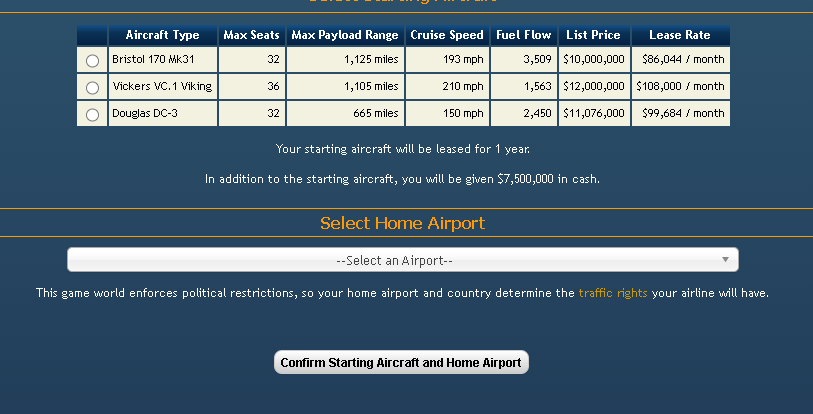Click the Lease Rate column header

coord(680,35)
